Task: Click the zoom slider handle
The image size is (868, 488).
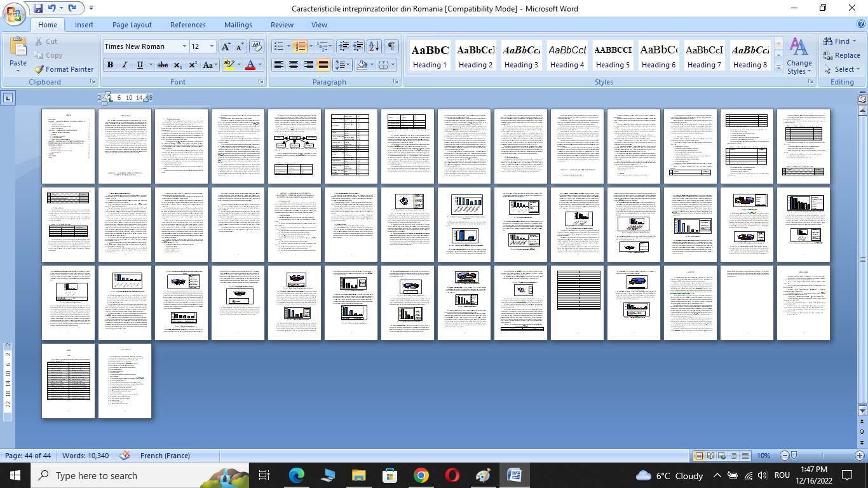Action: tap(794, 456)
